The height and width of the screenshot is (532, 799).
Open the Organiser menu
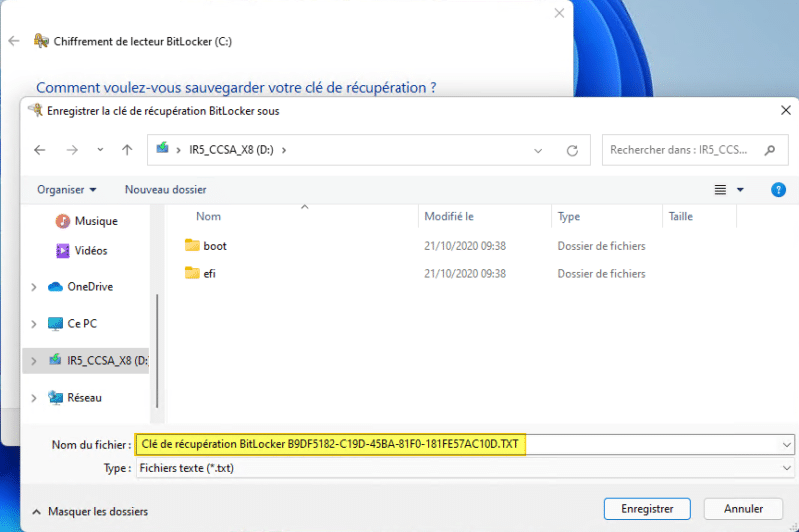point(66,190)
